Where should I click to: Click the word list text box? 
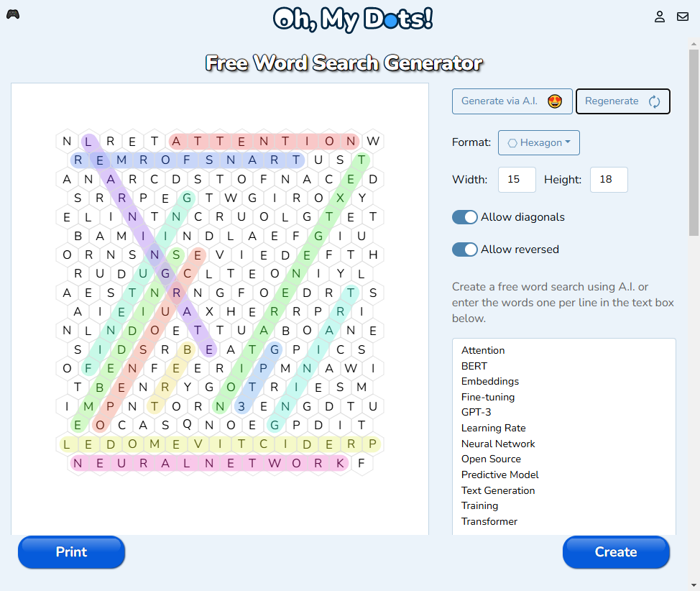pos(563,436)
